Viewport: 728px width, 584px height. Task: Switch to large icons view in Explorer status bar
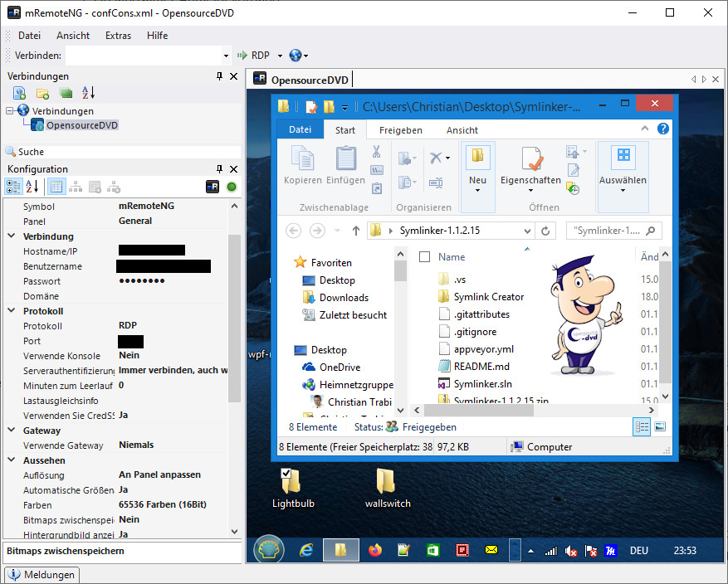point(660,426)
